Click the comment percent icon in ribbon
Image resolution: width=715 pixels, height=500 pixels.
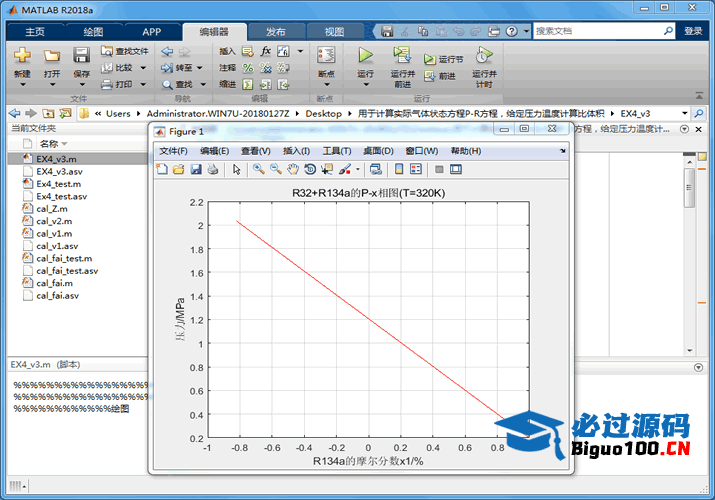tap(248, 68)
